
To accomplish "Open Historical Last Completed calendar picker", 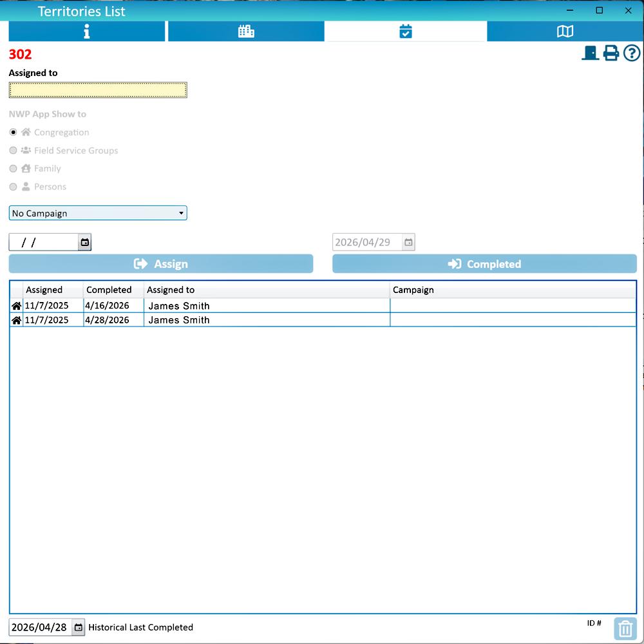I will [78, 627].
